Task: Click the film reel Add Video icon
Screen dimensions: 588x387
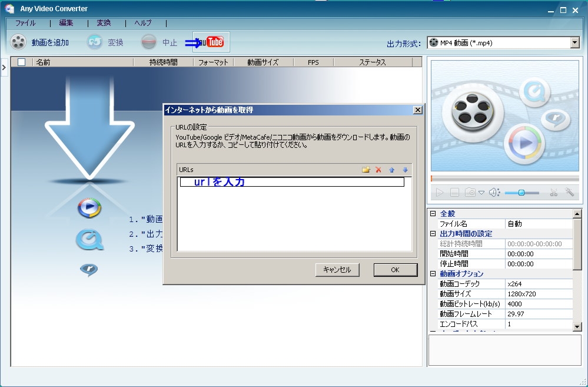Action: 18,42
